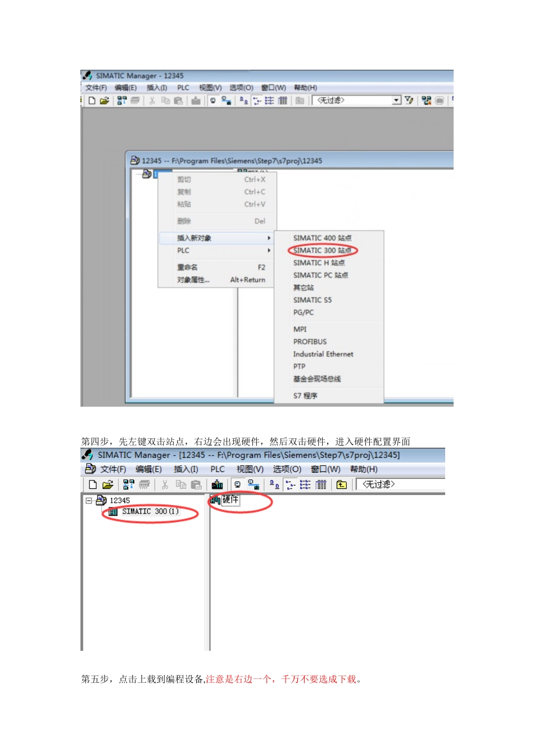Click Download icon in upper SIMATIC Manager toolbar

pyautogui.click(x=196, y=101)
